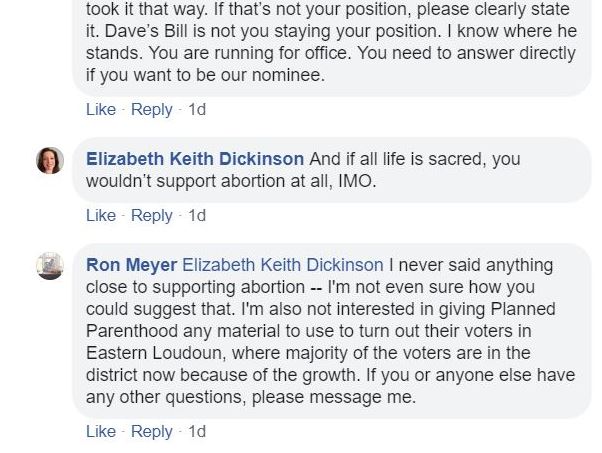
Task: Open Elizabeth Keith Dickinson's profile picture
Action: click(50, 160)
